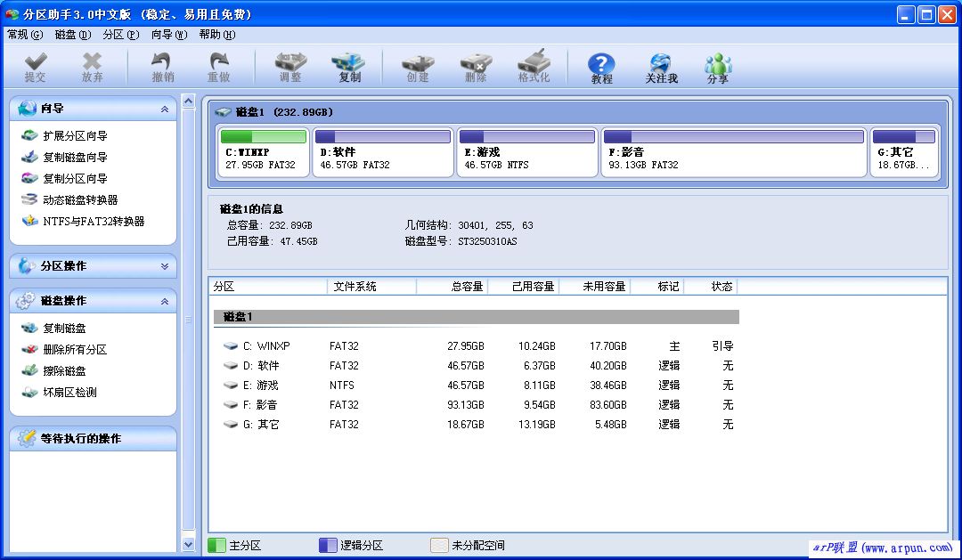Click the 复制 (Copy) toolbar icon
The height and width of the screenshot is (560, 962).
click(349, 67)
